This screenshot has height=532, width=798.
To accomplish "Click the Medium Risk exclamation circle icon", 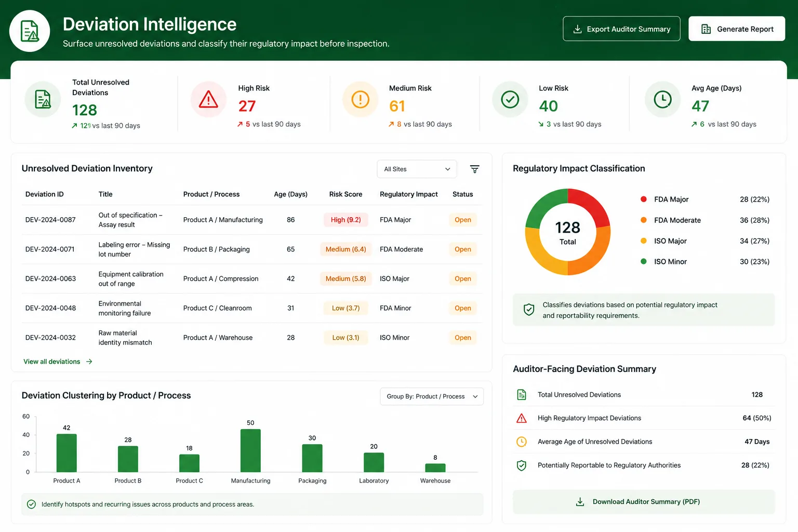I will pos(360,99).
